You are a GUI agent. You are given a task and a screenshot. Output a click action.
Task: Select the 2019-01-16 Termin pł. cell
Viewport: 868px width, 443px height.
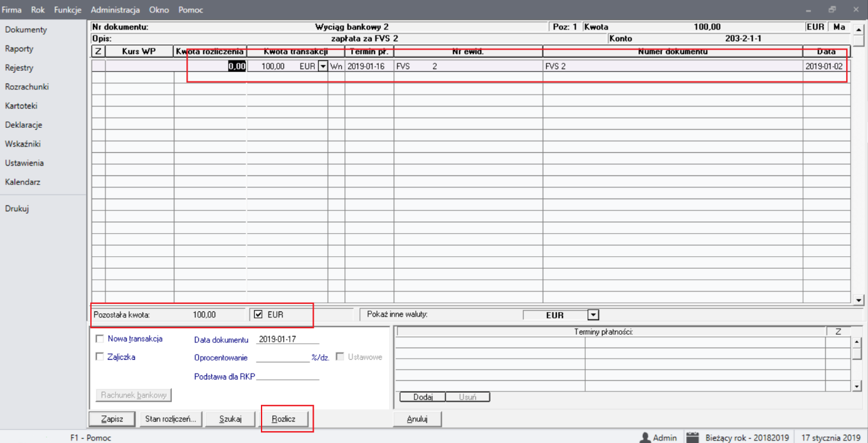click(369, 66)
